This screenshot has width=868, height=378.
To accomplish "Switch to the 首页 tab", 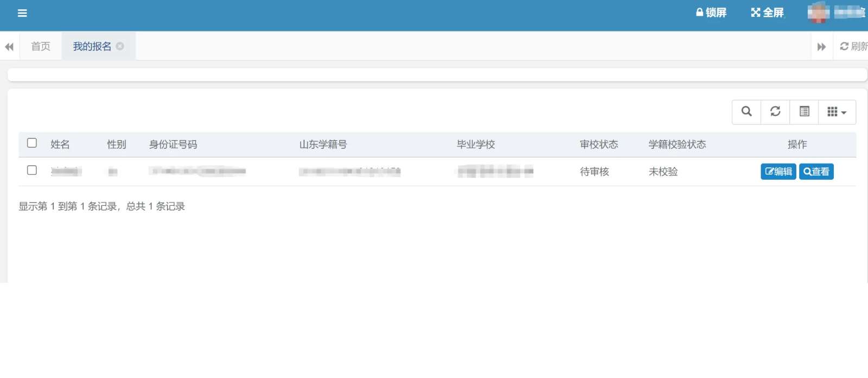I will tap(41, 47).
